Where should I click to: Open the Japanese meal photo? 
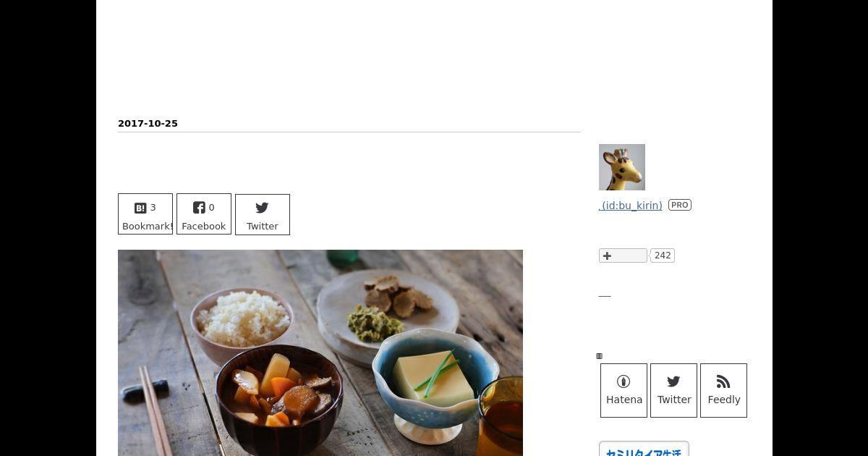point(320,353)
